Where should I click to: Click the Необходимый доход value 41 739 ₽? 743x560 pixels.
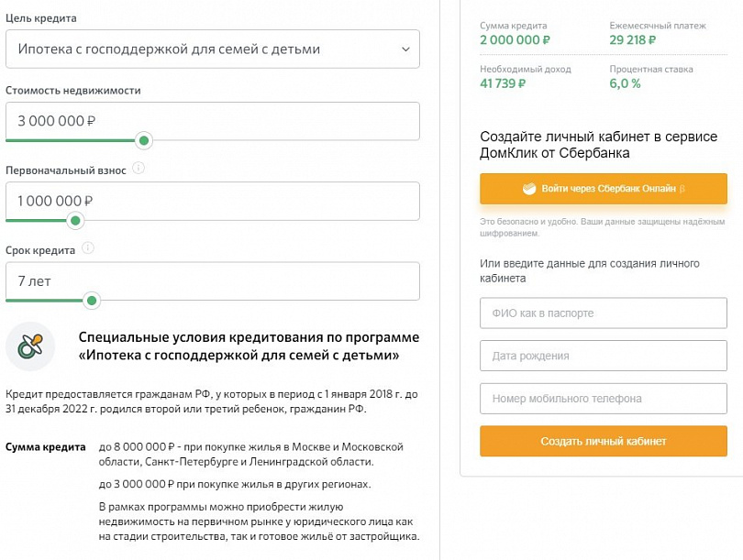coord(503,83)
